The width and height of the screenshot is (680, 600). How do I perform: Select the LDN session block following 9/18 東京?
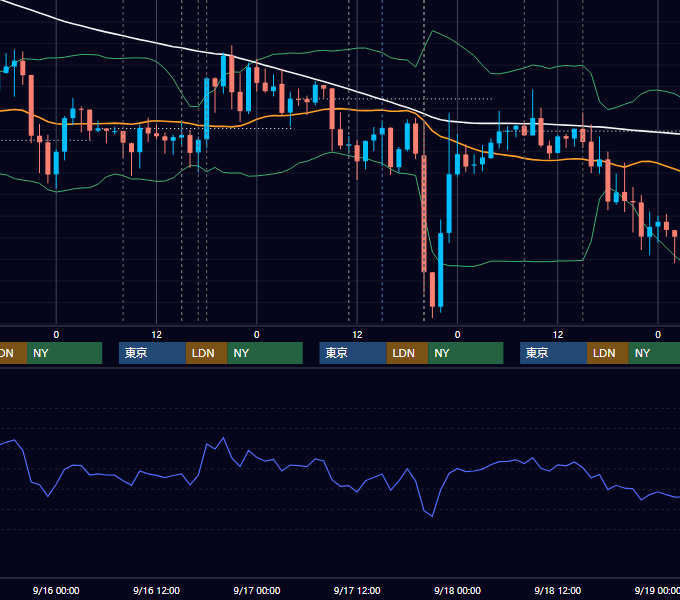(x=608, y=353)
